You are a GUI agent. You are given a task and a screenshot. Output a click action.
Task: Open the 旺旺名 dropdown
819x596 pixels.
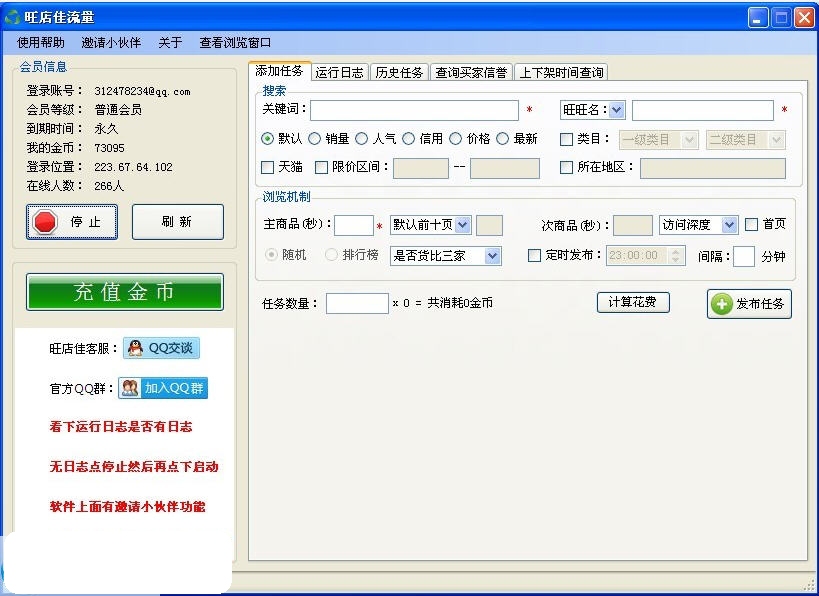617,110
